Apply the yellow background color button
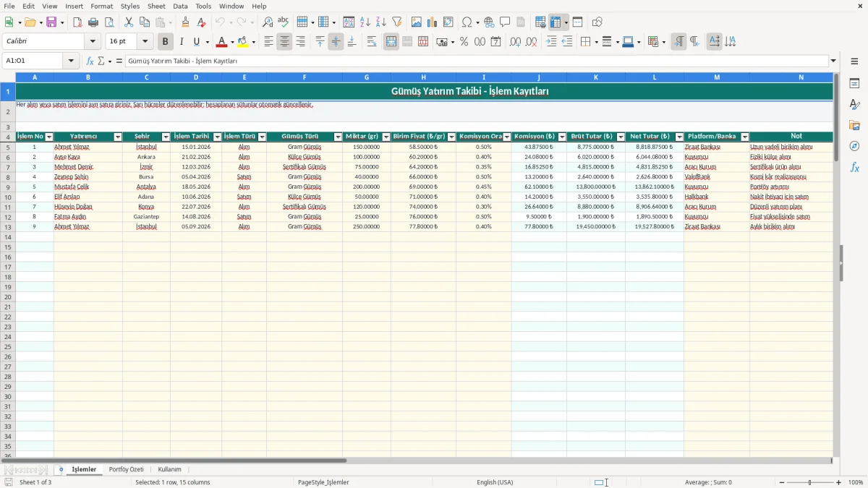This screenshot has height=488, width=868. [243, 42]
